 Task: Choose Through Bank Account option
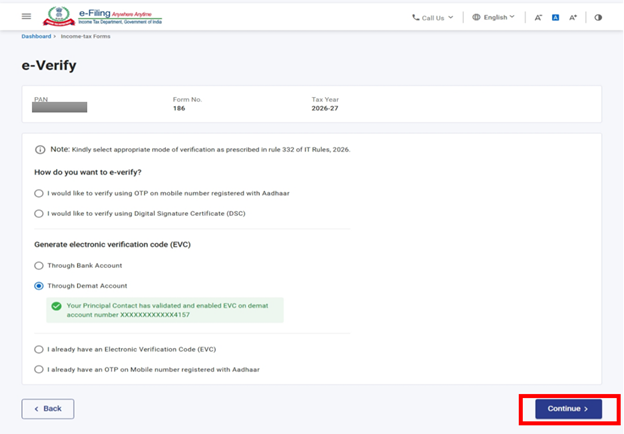(x=39, y=265)
